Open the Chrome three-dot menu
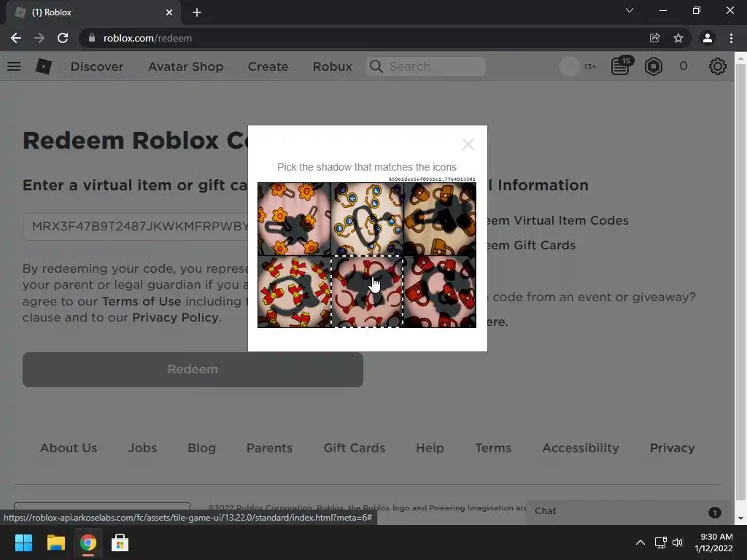747x560 pixels. tap(731, 38)
